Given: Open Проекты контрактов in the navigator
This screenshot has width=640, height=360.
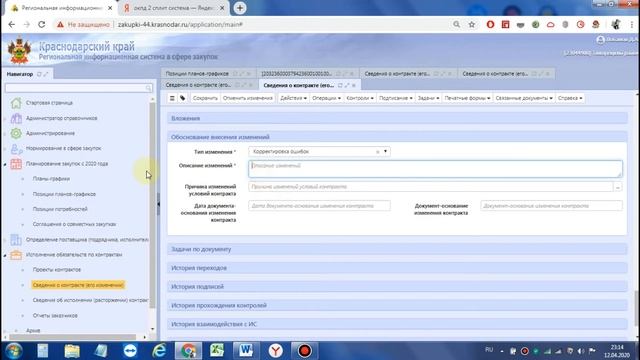Looking at the screenshot, I should click(57, 270).
